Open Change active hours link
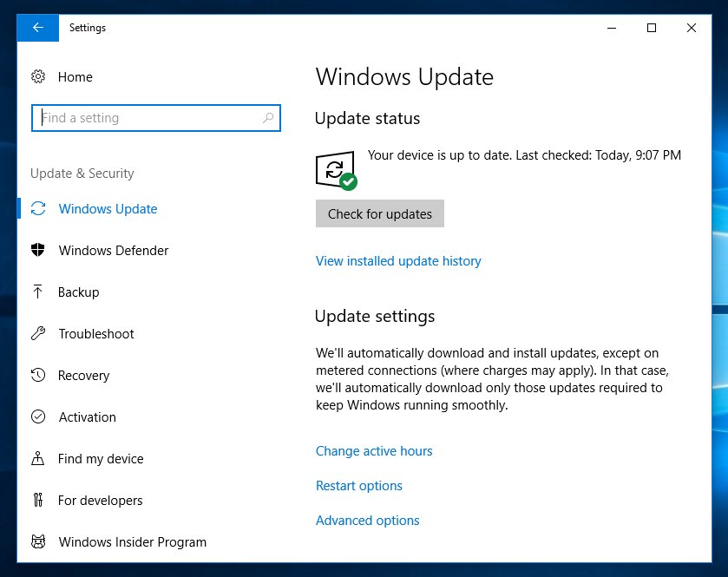 point(374,450)
